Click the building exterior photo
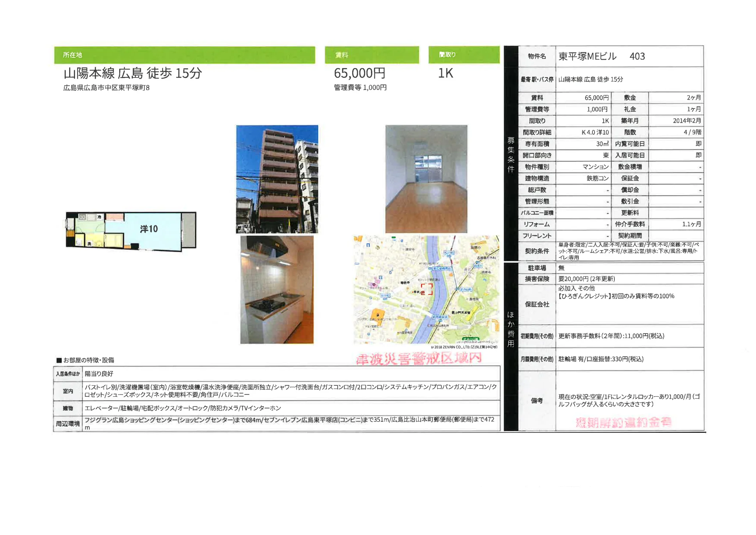Screen dimensions: 756x535 277,179
